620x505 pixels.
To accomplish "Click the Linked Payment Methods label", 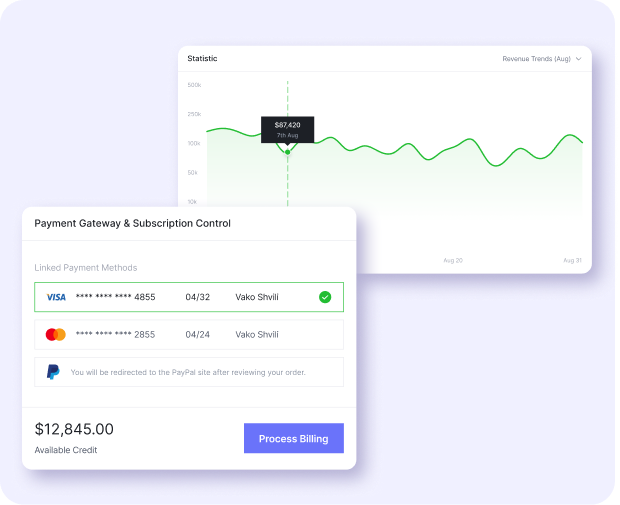I will click(x=86, y=268).
